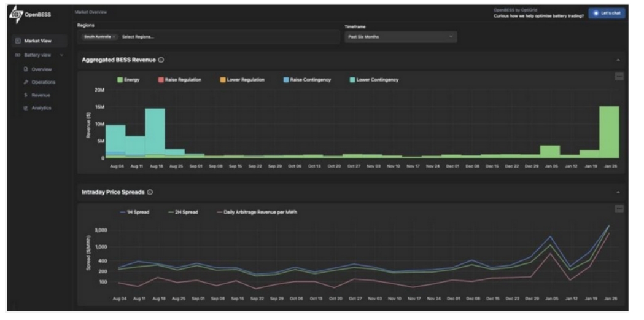
Task: Open the price spreads chart options menu icon
Action: (619, 209)
